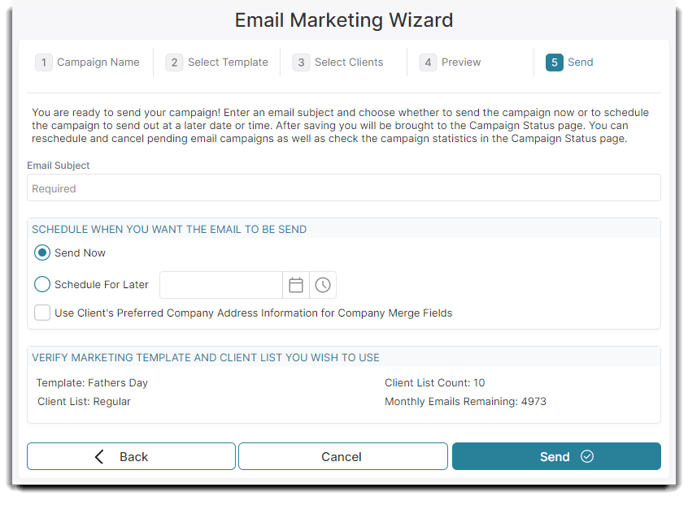Open the clock time picker icon
This screenshot has width=688, height=509.
pos(323,285)
